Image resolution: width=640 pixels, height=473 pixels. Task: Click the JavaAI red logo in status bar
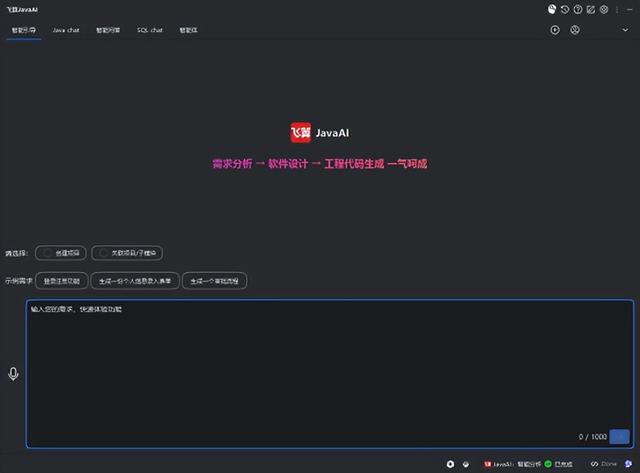click(487, 464)
